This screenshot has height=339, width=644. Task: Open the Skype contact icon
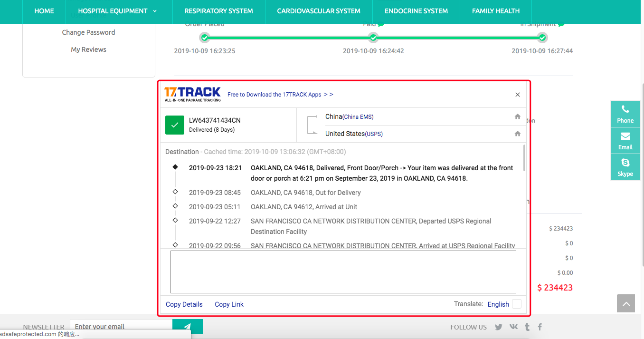tap(625, 167)
